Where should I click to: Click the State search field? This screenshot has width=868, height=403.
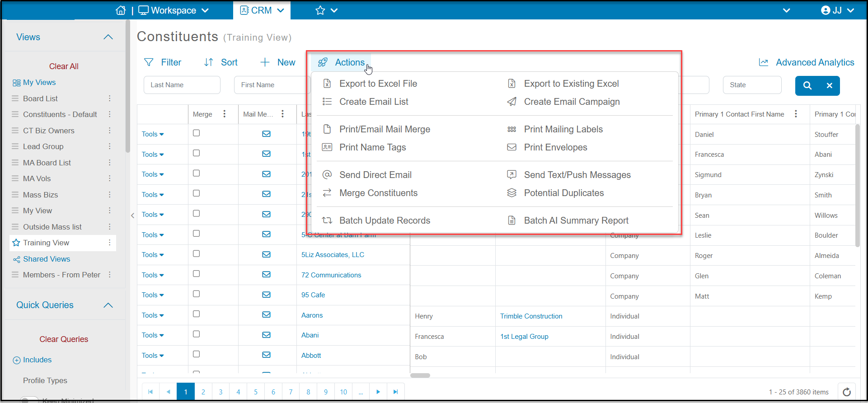[752, 85]
